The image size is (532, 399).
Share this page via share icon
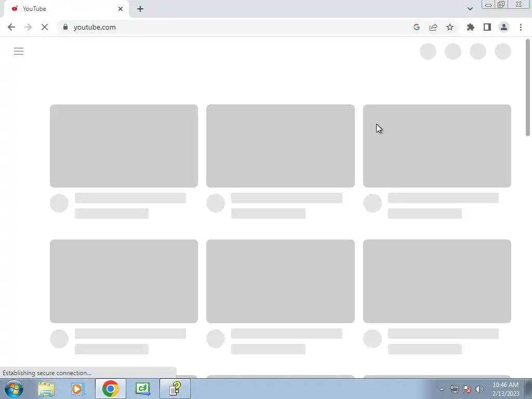[x=433, y=27]
